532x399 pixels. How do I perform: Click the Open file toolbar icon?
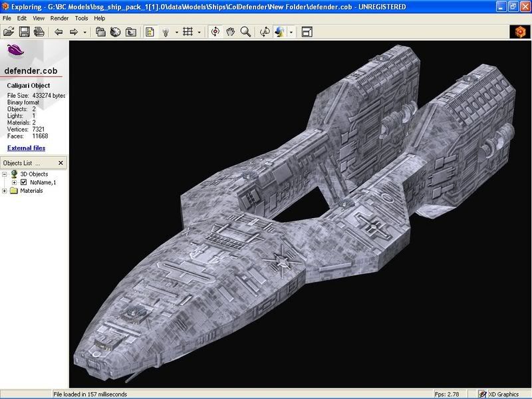click(x=9, y=32)
